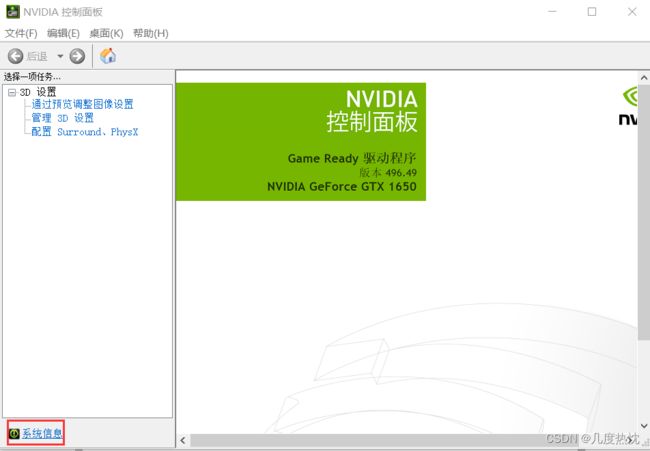
Task: Collapse the 3D 设置 tree node
Action: point(11,92)
